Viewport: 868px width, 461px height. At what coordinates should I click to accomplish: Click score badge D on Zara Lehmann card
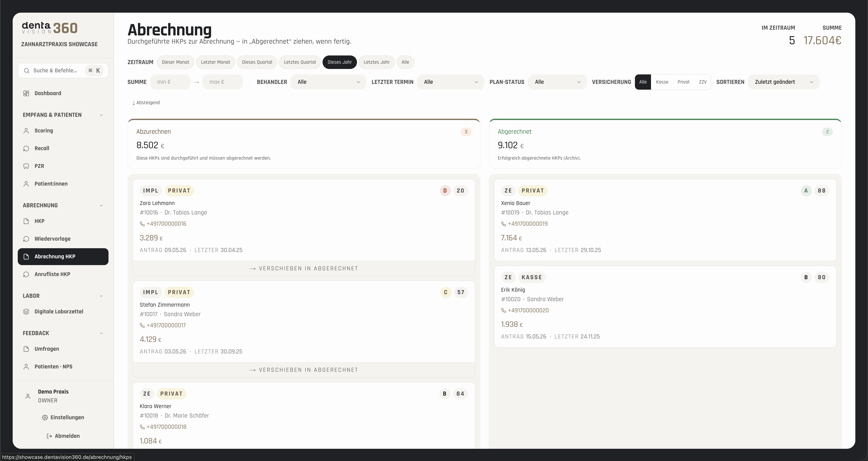click(x=445, y=191)
